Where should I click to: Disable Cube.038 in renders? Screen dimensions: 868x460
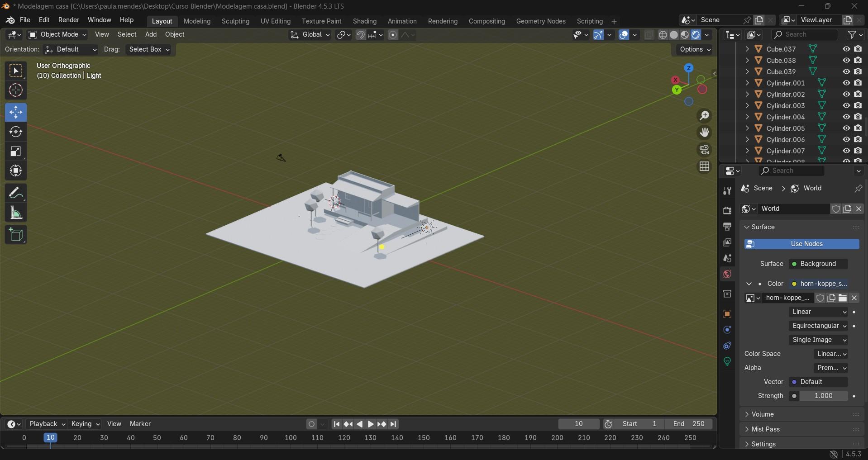tap(858, 60)
